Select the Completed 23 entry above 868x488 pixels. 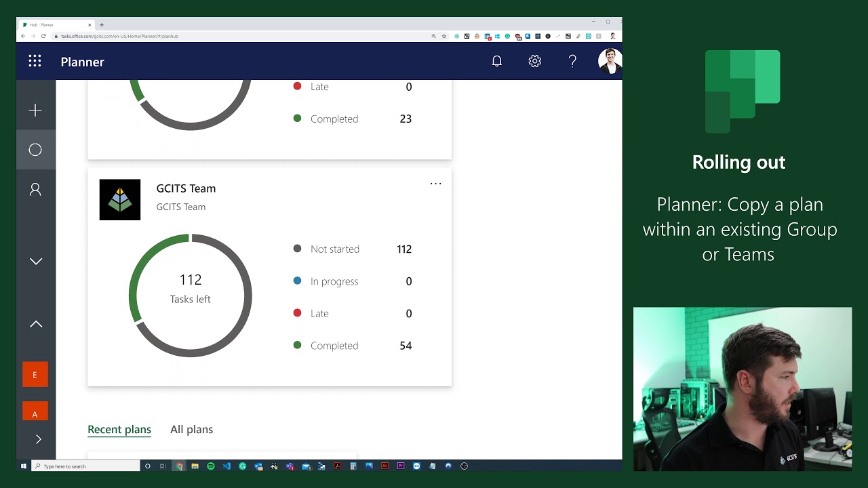(352, 119)
